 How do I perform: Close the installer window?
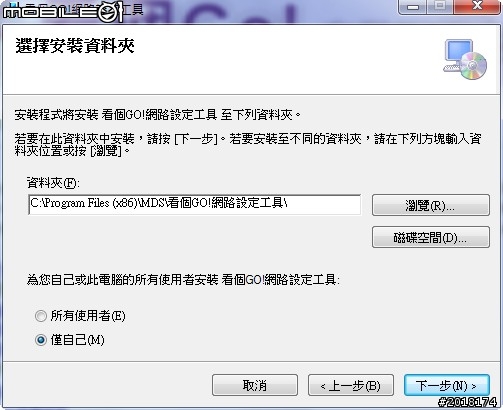point(477,7)
